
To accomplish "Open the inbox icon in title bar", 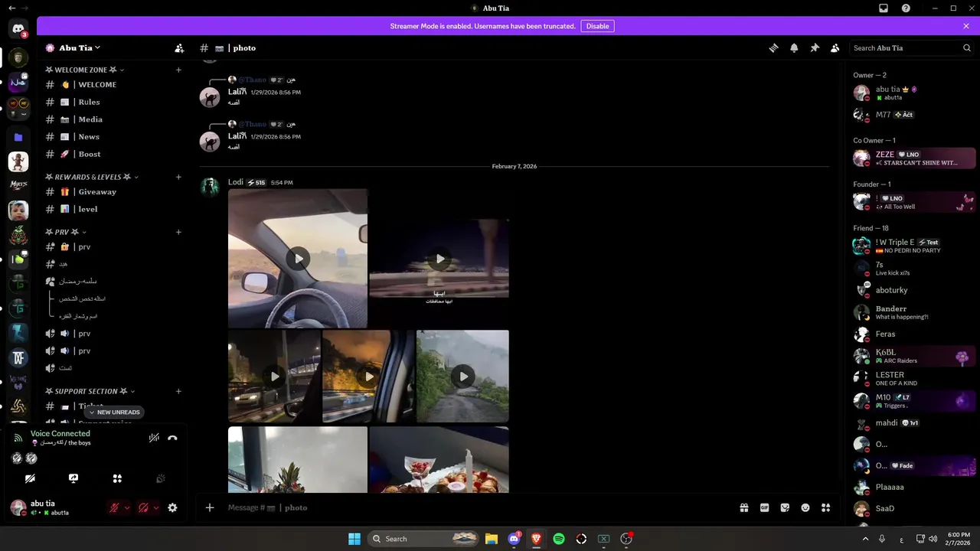I will [884, 8].
